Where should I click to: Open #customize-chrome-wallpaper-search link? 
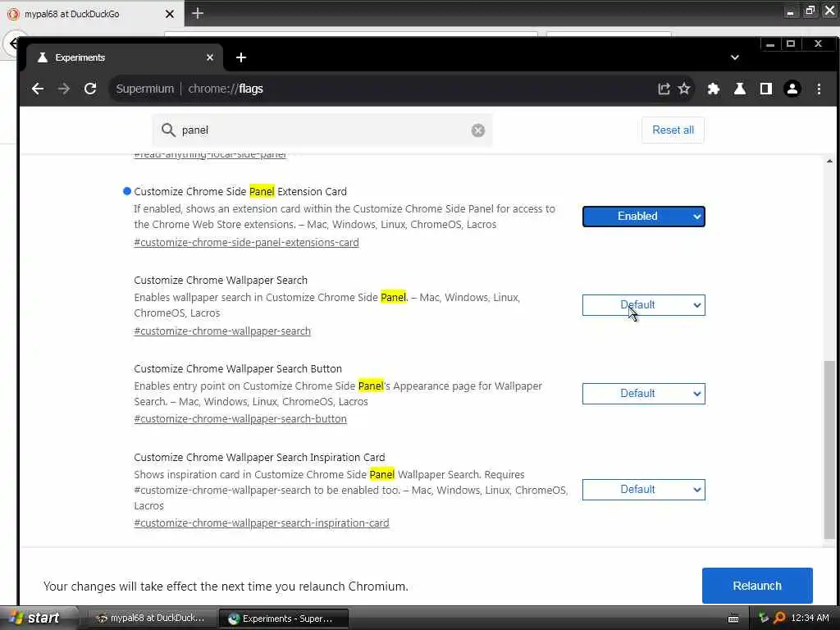pos(222,331)
